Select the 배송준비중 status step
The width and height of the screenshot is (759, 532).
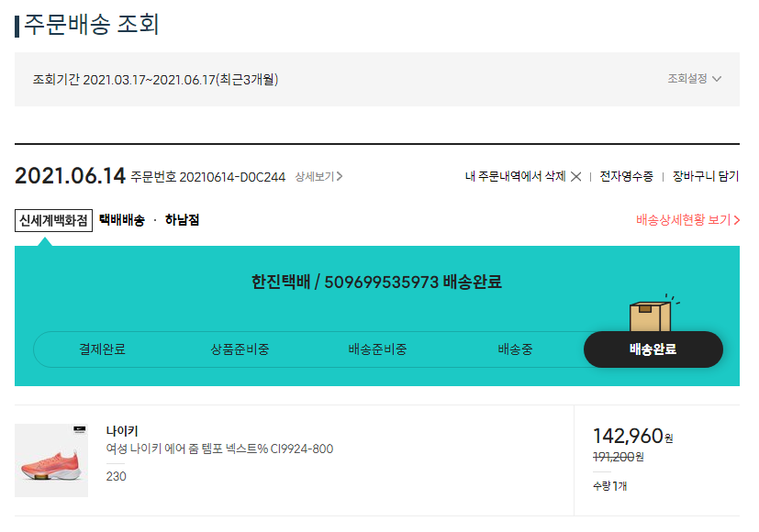[377, 349]
